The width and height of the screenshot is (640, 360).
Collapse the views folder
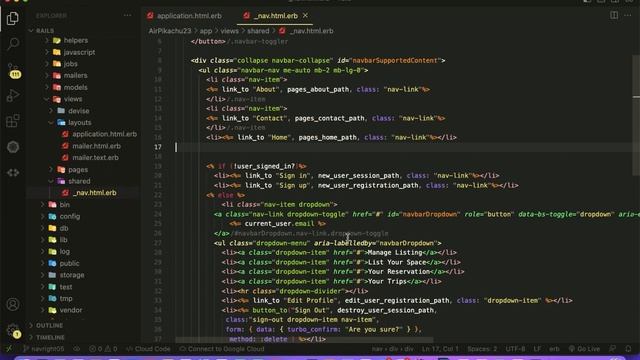73,99
